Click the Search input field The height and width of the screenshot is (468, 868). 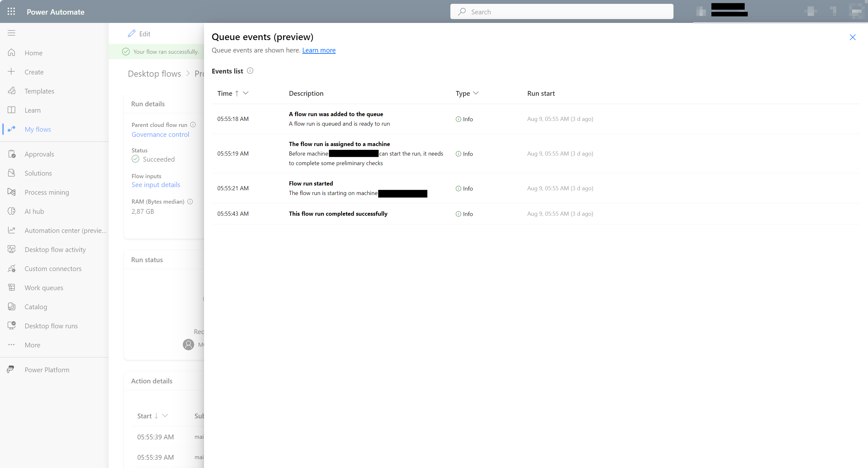pos(562,11)
